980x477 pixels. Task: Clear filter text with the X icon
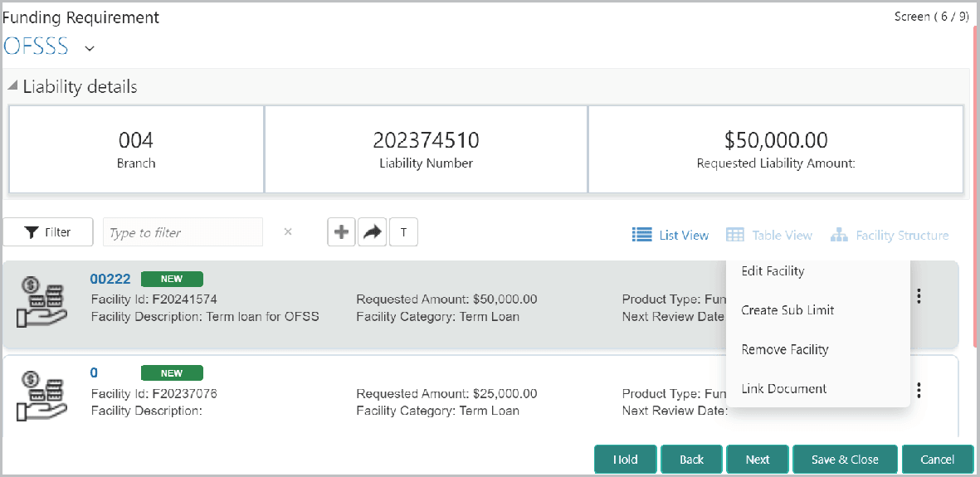(x=288, y=232)
